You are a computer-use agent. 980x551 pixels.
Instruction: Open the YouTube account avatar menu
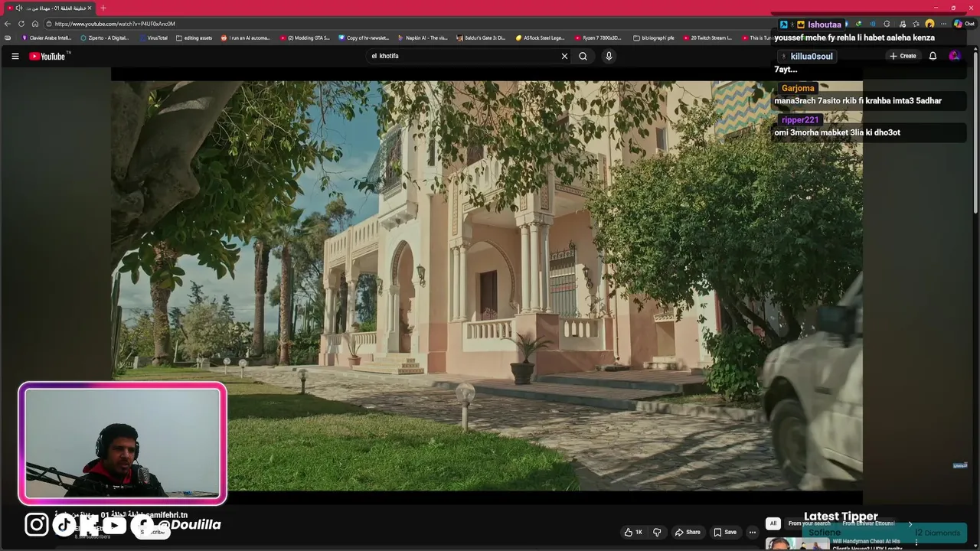tap(954, 56)
